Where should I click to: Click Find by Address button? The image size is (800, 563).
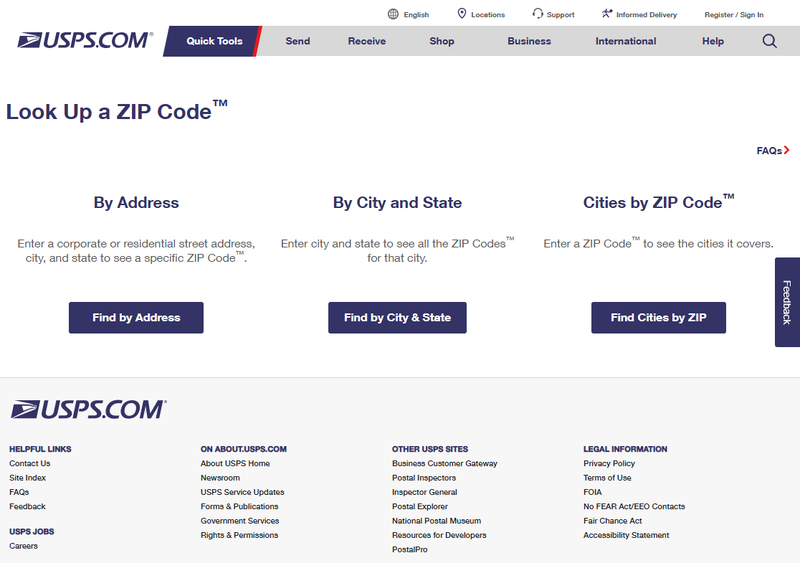click(136, 317)
